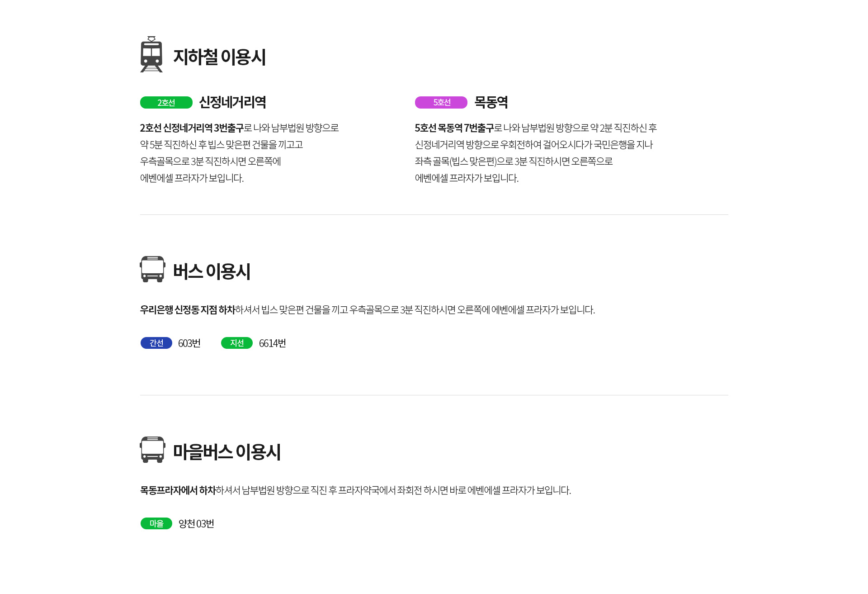868x594 pixels.
Task: Click the subway train icon
Action: [151, 54]
